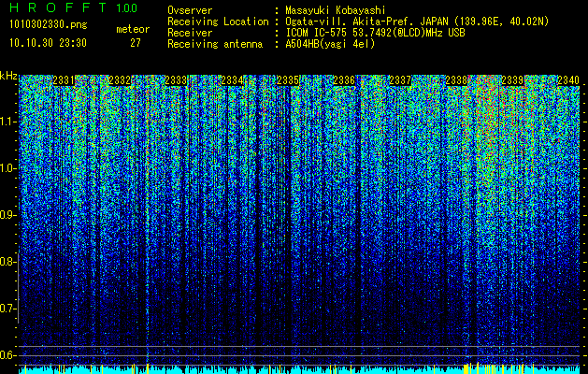
Task: Click the 2332 time marker
Action: coord(120,80)
